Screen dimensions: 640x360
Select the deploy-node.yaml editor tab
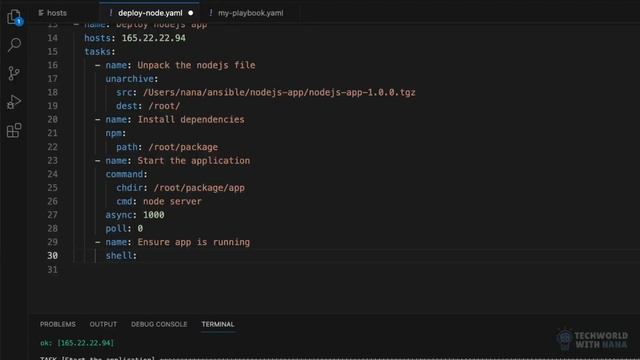click(150, 13)
